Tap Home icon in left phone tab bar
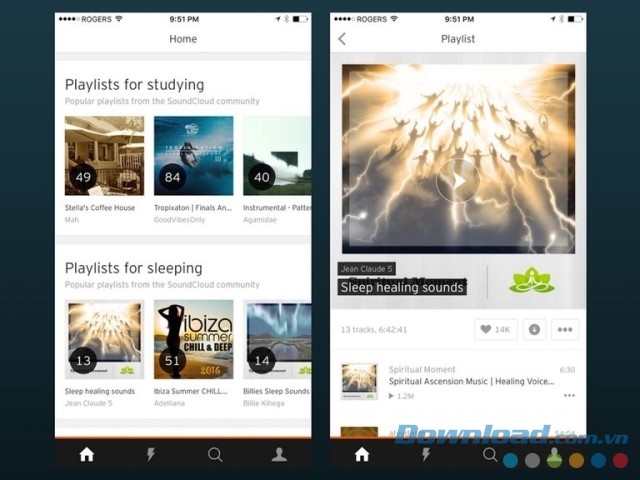The image size is (640, 480). [x=87, y=454]
